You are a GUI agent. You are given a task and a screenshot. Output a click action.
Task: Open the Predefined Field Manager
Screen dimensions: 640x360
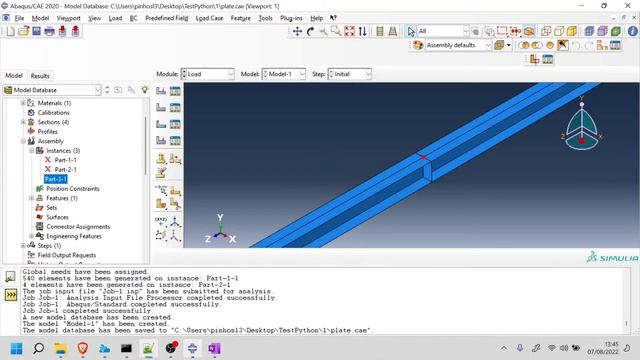pyautogui.click(x=175, y=124)
